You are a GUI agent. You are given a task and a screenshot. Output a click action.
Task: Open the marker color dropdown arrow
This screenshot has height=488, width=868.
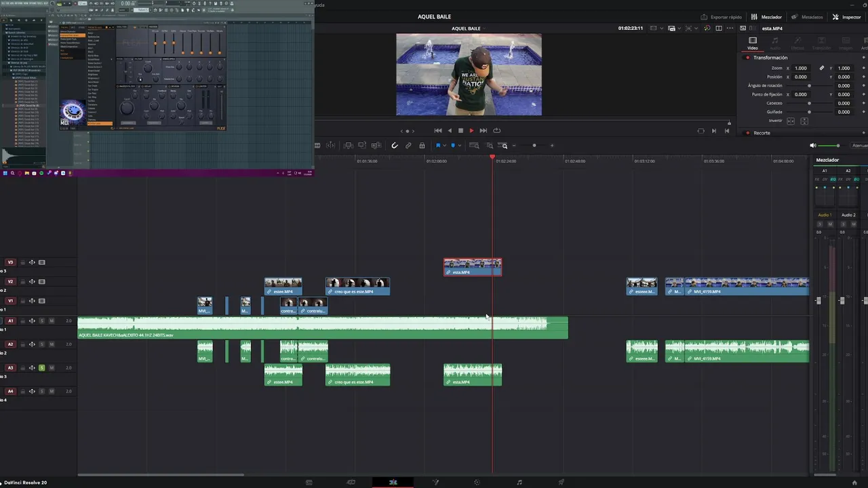click(x=459, y=145)
